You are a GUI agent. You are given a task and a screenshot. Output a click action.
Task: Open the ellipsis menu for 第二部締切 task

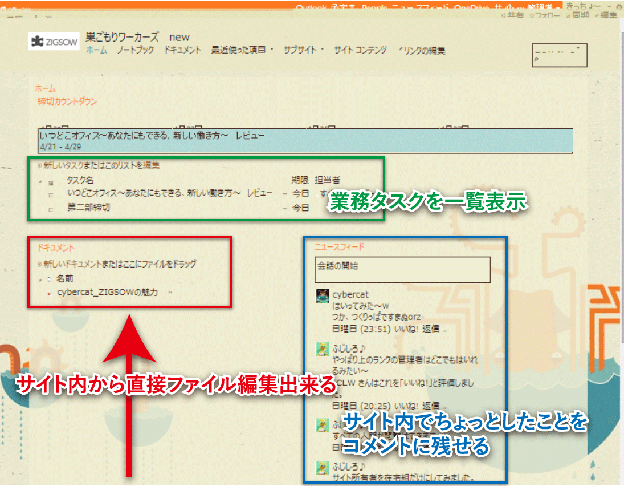[285, 208]
